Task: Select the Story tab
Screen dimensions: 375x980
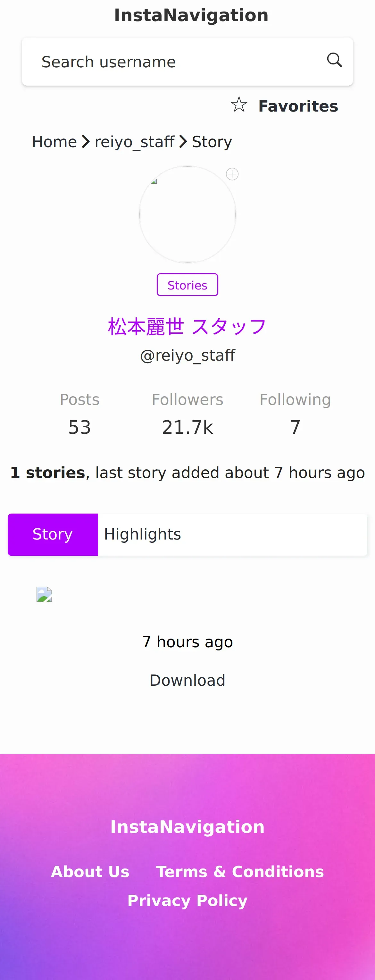Action: (53, 534)
